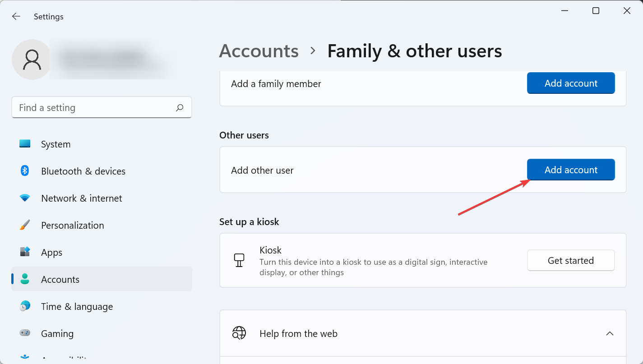Click the Personalization paintbrush icon
This screenshot has width=643, height=364.
tap(25, 225)
